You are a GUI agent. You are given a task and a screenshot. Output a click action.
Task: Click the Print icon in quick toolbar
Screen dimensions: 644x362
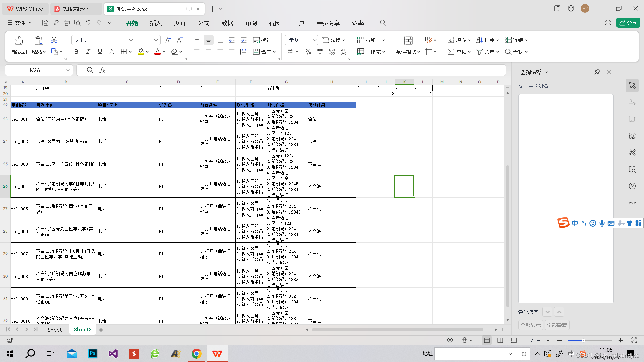[x=67, y=23]
